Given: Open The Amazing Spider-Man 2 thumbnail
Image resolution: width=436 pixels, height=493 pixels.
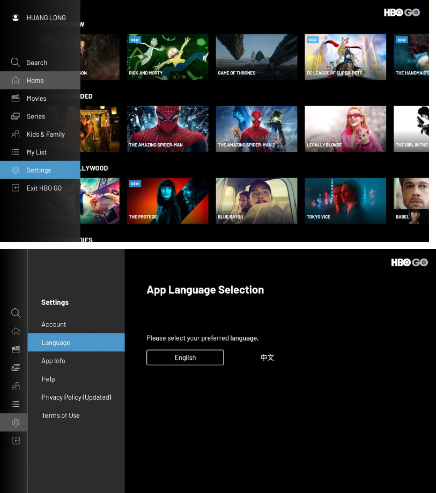Looking at the screenshot, I should pos(256,129).
